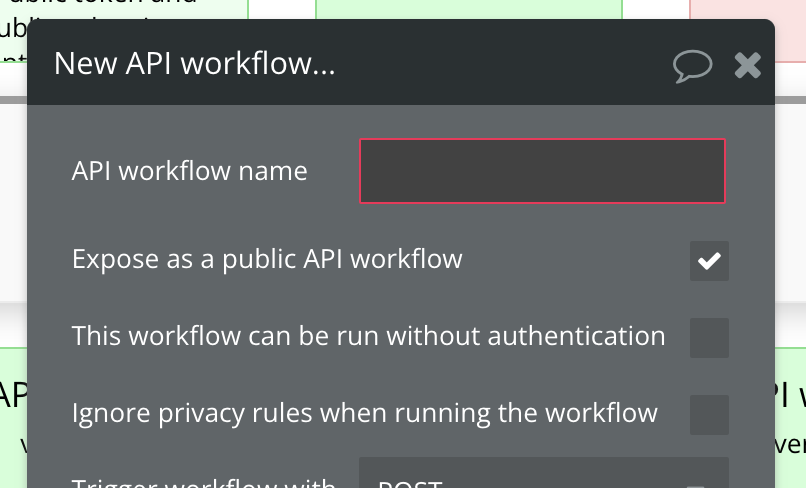Focus the API workflow name field
Viewport: 806px width, 488px height.
coord(542,171)
